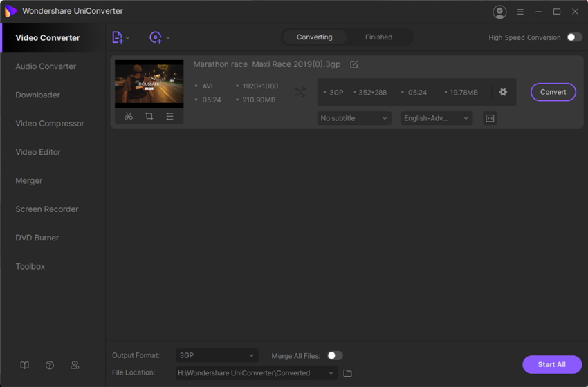This screenshot has width=588, height=387.
Task: Go to Video Compressor
Action: point(50,124)
